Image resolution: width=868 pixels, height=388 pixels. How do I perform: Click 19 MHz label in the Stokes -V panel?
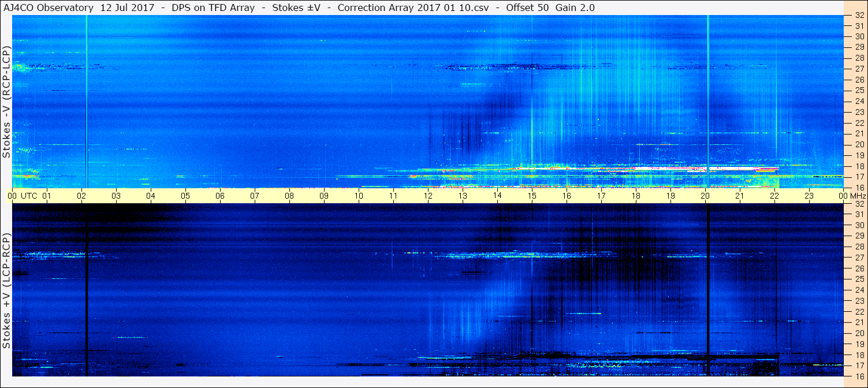click(x=859, y=155)
